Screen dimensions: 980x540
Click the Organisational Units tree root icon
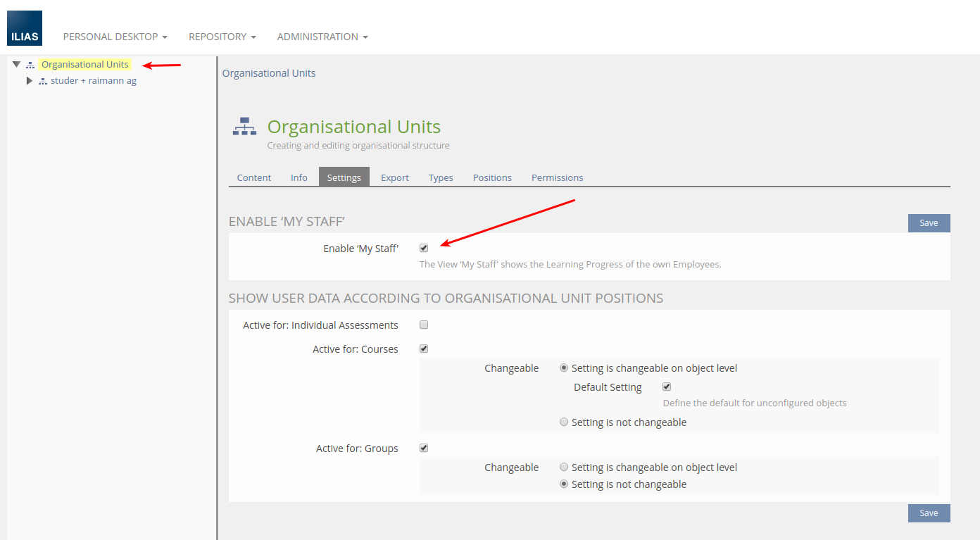tap(30, 65)
